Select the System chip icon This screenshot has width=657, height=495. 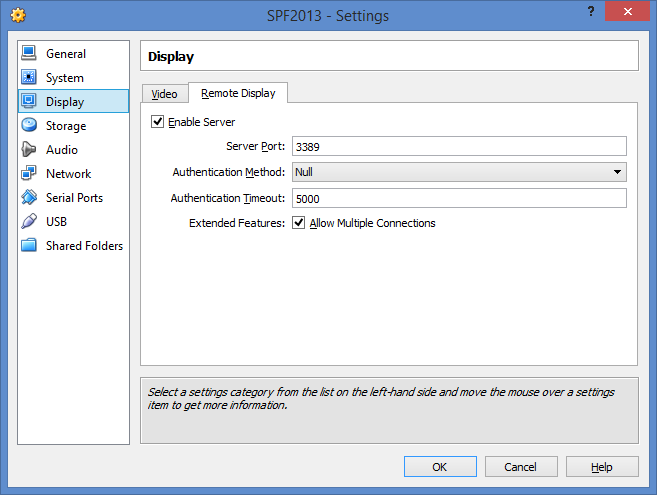tap(28, 78)
